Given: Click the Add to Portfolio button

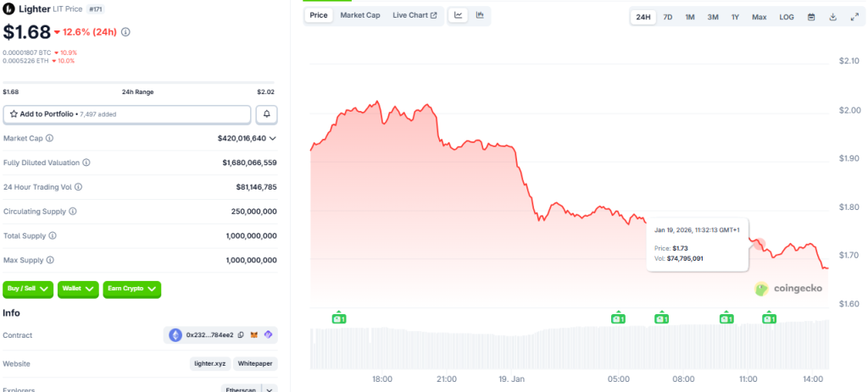Looking at the screenshot, I should pyautogui.click(x=127, y=113).
